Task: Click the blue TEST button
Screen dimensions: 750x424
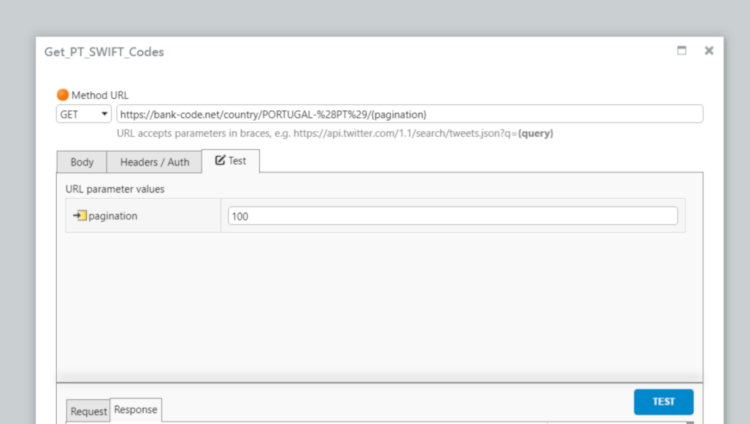Action: 663,402
